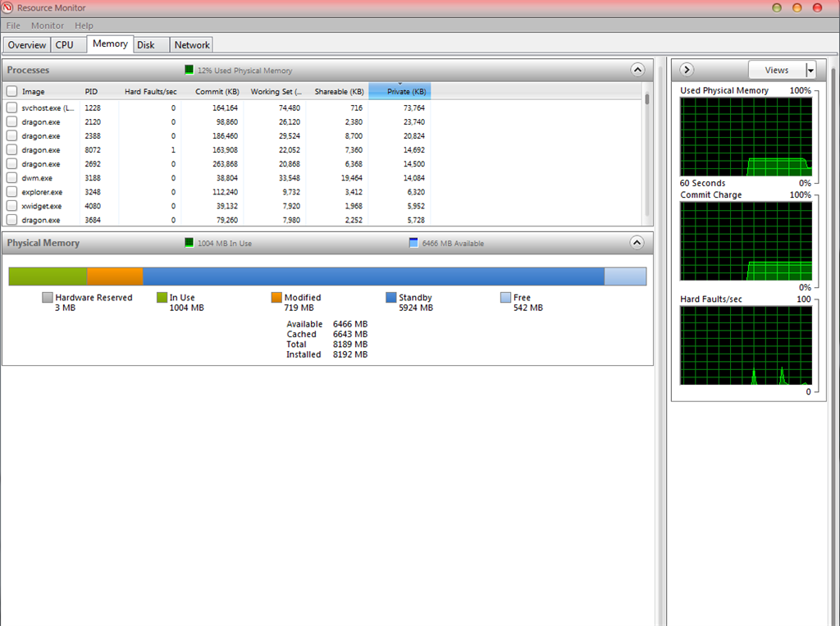
Task: Click the blue Standby segment of memory bar
Action: 373,276
